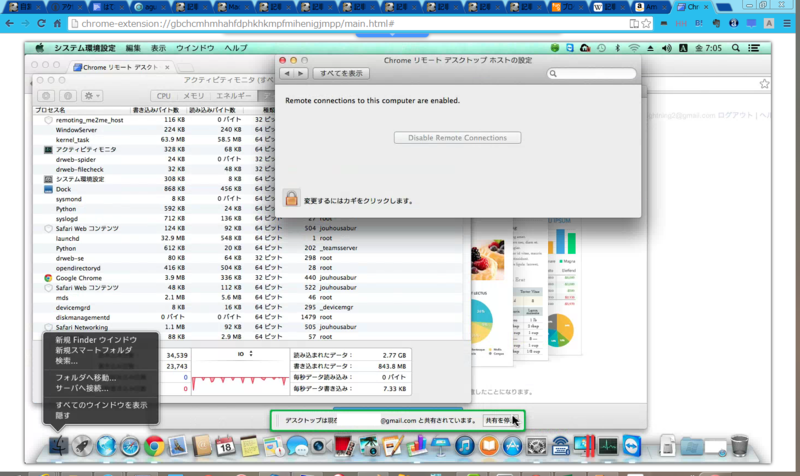This screenshot has height=476, width=800.
Task: Open the Trash in the Dock
Action: [739, 446]
